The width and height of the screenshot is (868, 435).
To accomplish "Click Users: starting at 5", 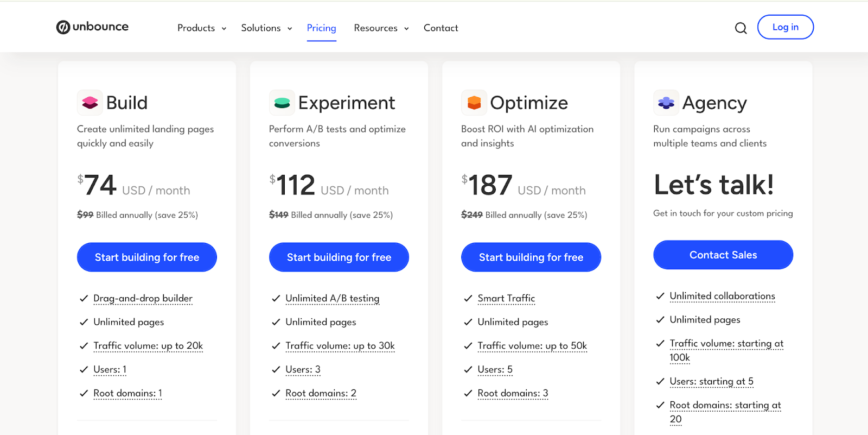I will click(711, 382).
